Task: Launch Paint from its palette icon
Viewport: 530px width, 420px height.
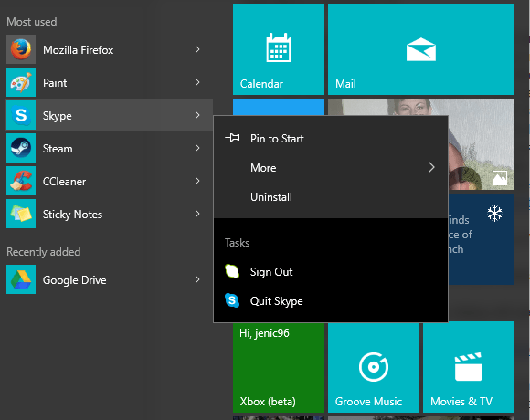Action: pyautogui.click(x=21, y=82)
